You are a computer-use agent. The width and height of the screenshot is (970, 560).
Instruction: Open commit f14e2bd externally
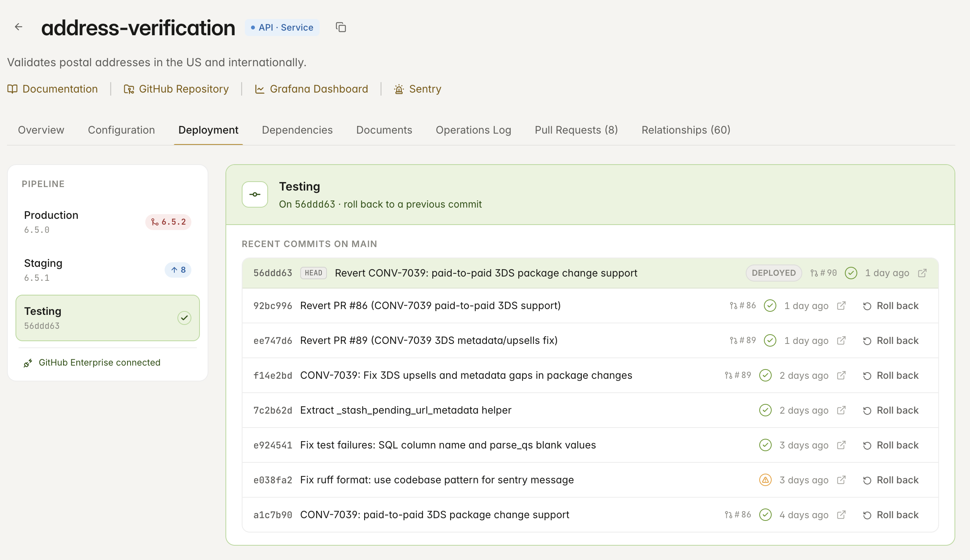[841, 375]
